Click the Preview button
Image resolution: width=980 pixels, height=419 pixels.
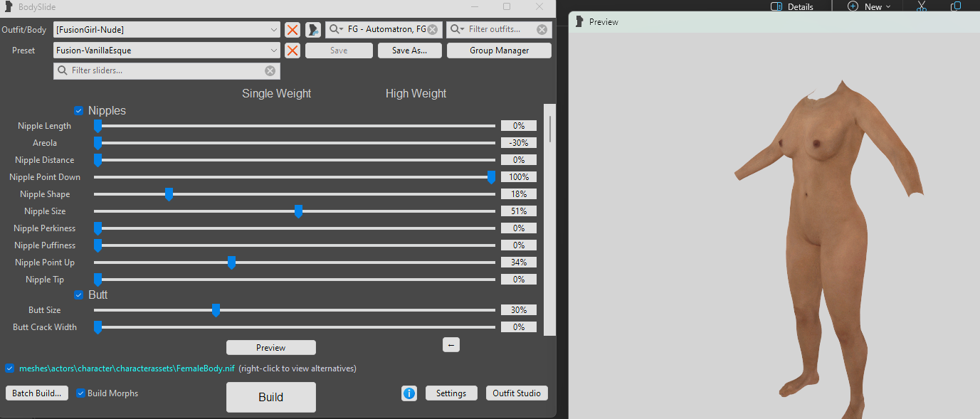click(271, 348)
